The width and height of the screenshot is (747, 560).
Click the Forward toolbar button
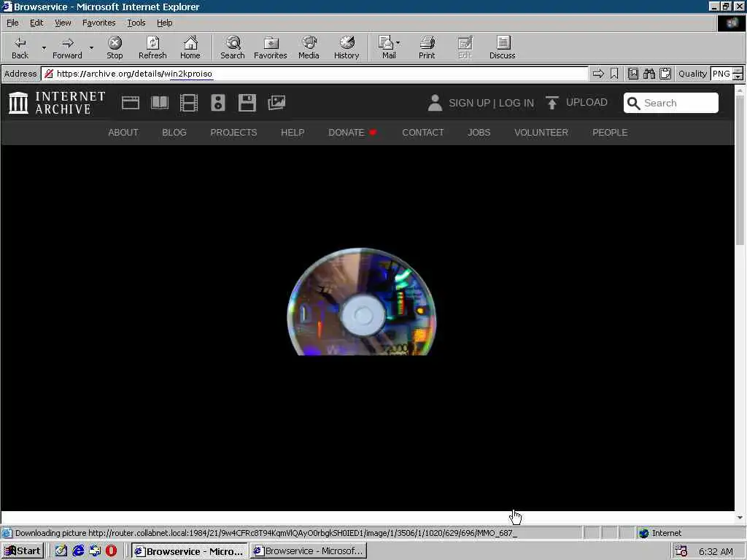click(67, 47)
